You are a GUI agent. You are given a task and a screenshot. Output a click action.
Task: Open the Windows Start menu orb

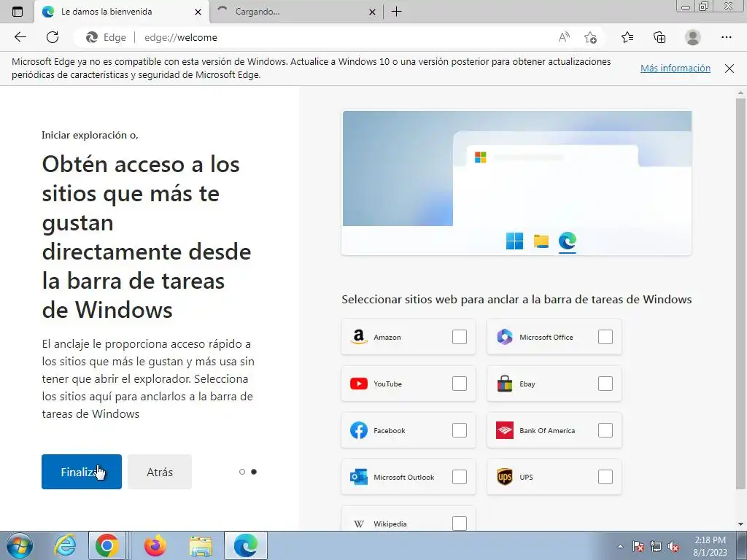(20, 545)
